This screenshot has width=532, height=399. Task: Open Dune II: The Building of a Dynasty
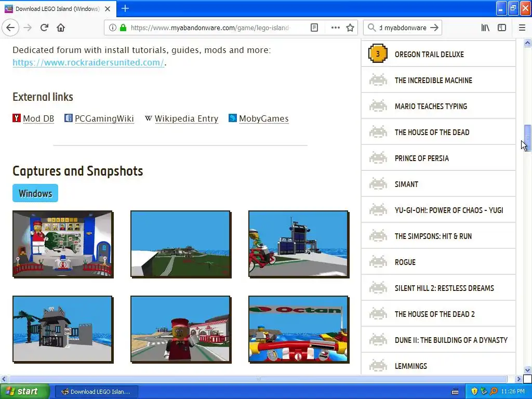pos(451,340)
